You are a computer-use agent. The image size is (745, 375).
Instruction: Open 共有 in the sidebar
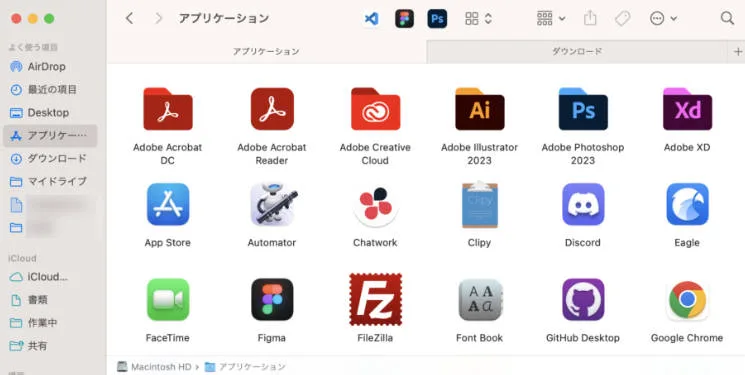click(50, 346)
